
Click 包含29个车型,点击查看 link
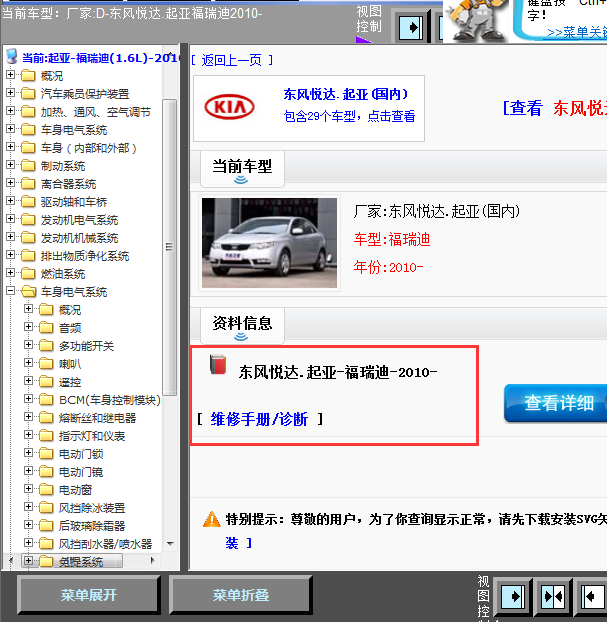tap(349, 116)
